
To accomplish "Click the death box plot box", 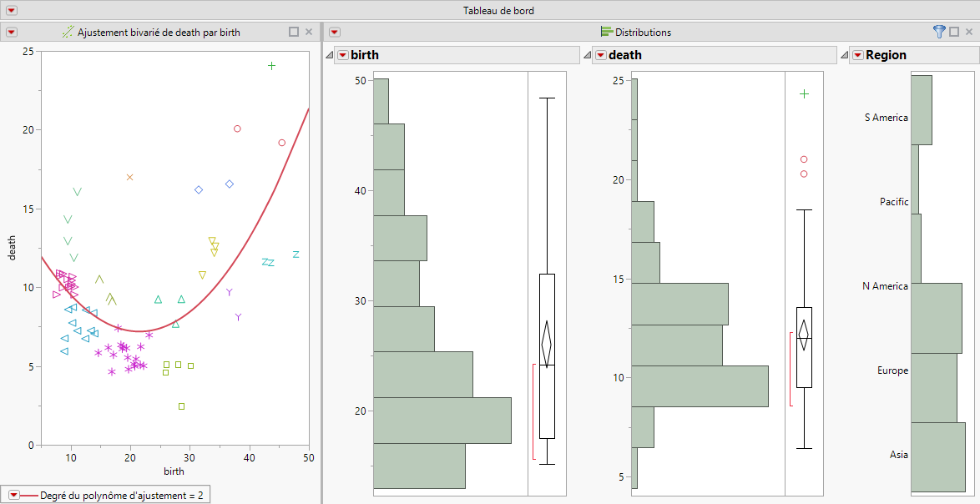I will [805, 347].
